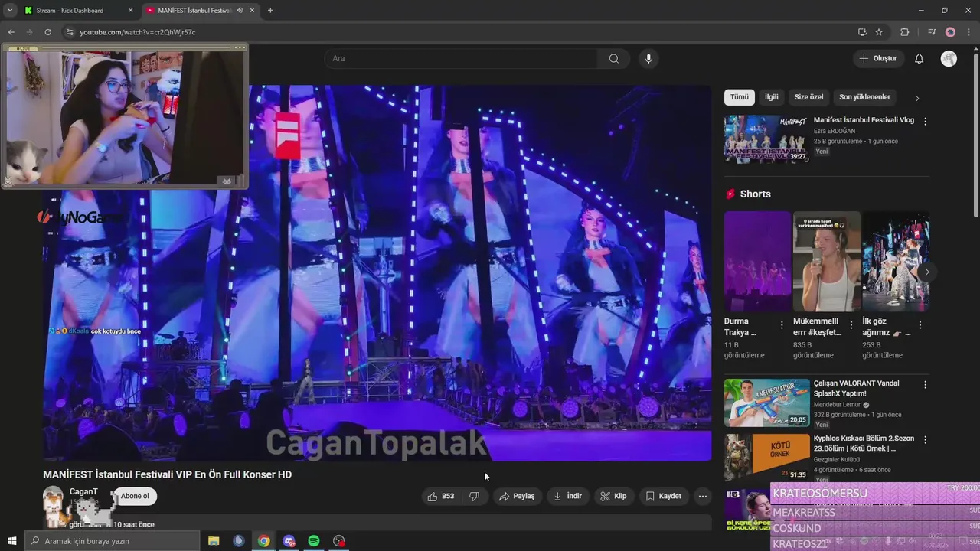Open options for Çalışan VALORANT Vandal video
Viewport: 980px width, 551px height.
point(925,385)
